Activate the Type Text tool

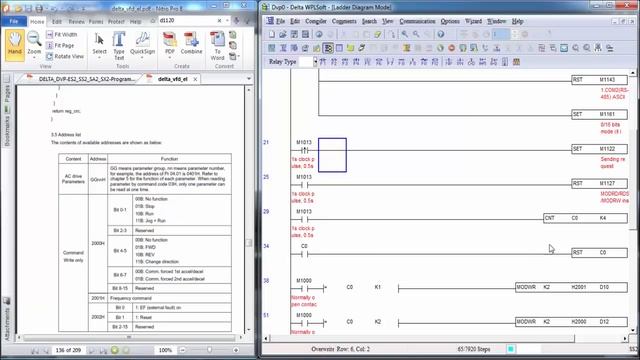pos(119,45)
